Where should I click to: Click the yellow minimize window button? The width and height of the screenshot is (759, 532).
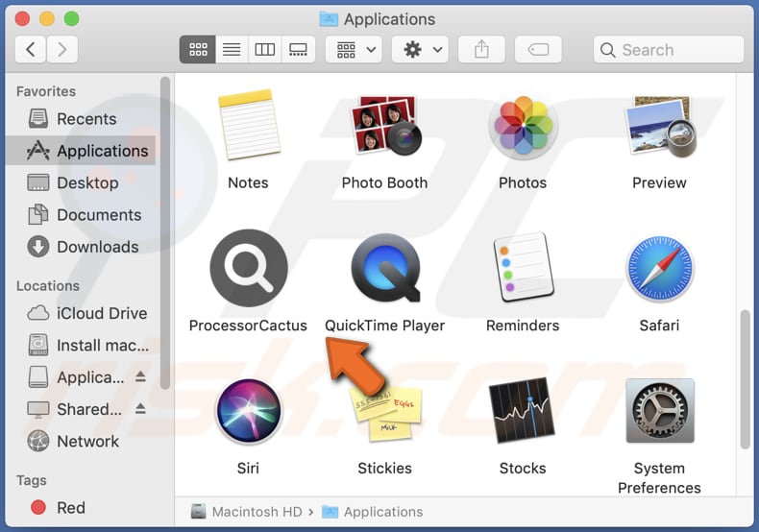point(47,19)
